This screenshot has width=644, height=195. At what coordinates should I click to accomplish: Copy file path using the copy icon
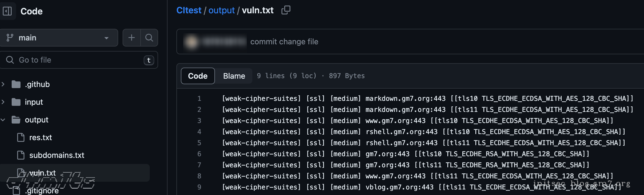[286, 10]
